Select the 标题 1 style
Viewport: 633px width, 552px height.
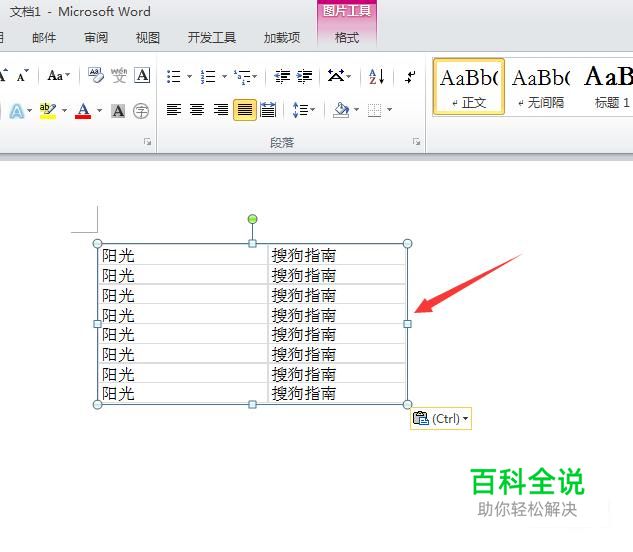click(x=607, y=87)
